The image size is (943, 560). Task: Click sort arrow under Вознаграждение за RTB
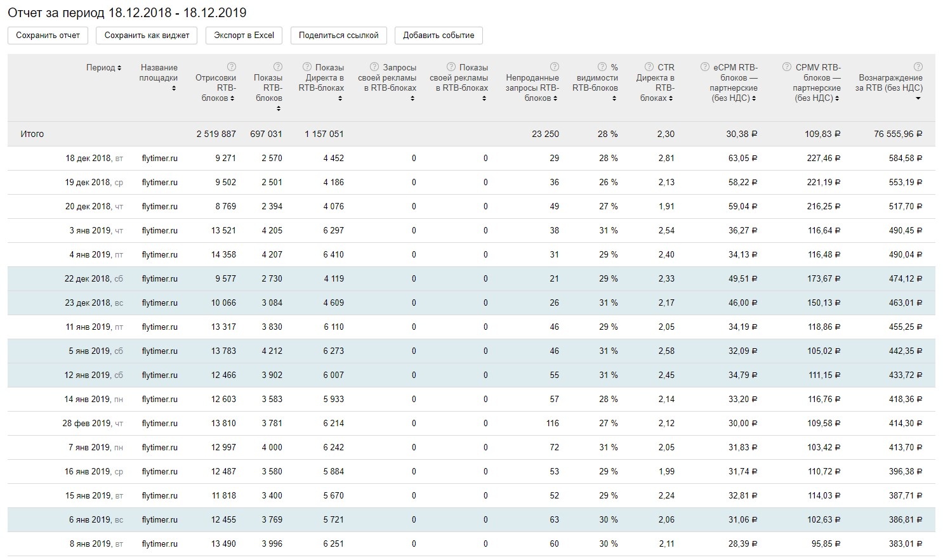(x=918, y=98)
